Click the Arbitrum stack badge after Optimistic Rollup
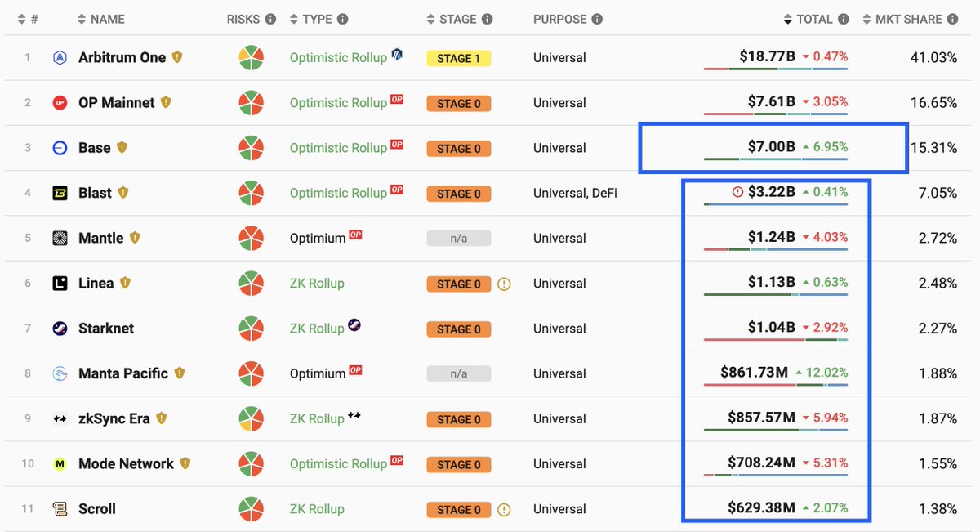Viewport: 980px width, 532px height. pos(397,54)
